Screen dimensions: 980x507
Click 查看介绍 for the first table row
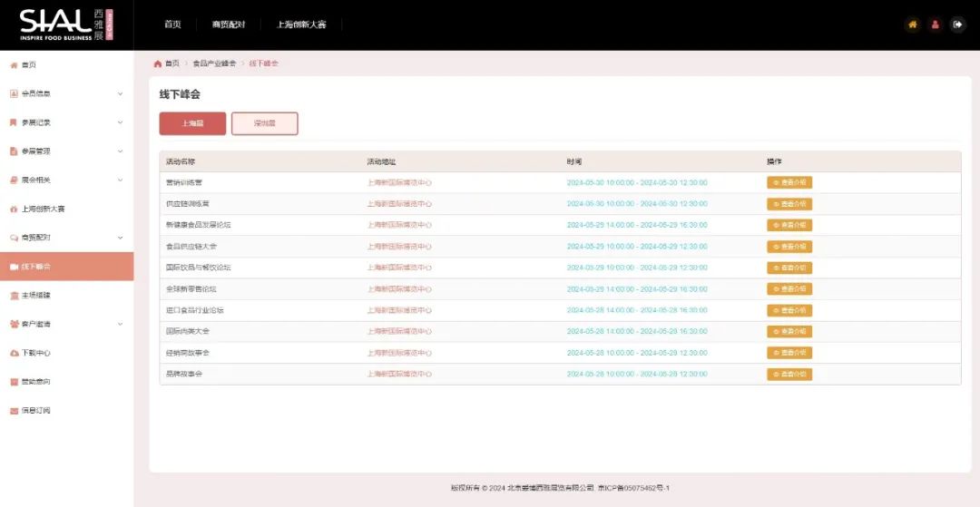tap(789, 182)
